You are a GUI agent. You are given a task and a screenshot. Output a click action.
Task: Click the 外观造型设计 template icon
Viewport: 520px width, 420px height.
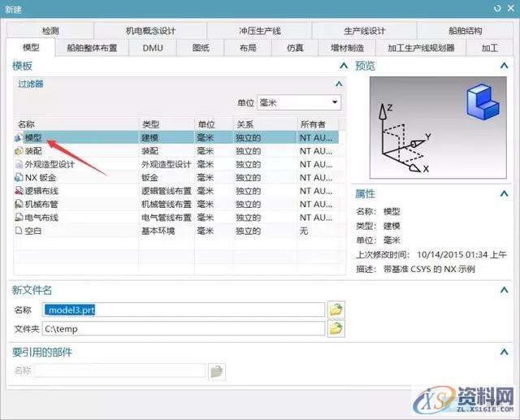tap(19, 164)
